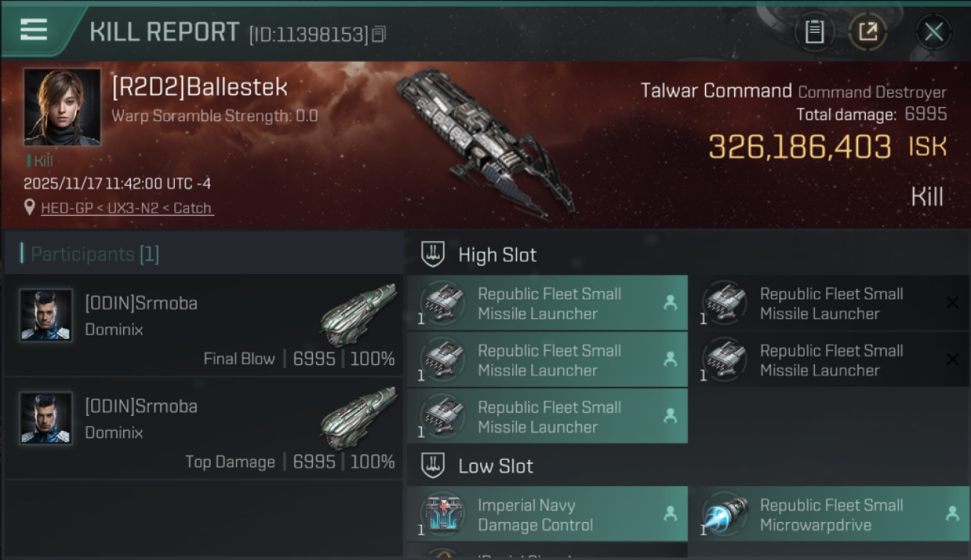Collapse the Low Slot section
971x560 pixels.
coord(434,466)
